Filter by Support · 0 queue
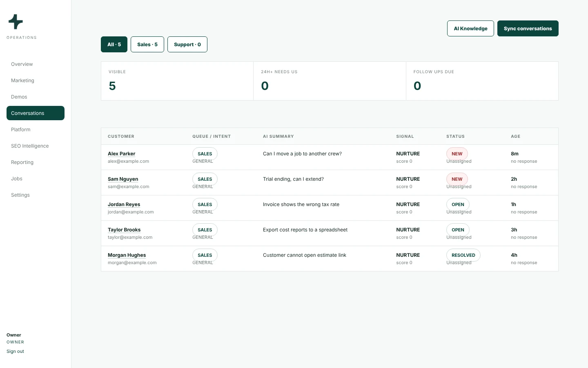Viewport: 588px width, 368px height. (x=187, y=45)
